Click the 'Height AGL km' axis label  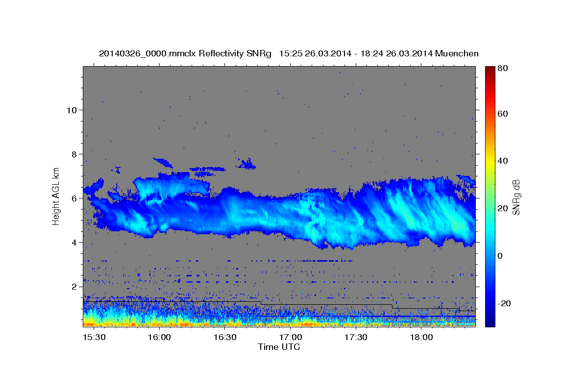tap(56, 196)
